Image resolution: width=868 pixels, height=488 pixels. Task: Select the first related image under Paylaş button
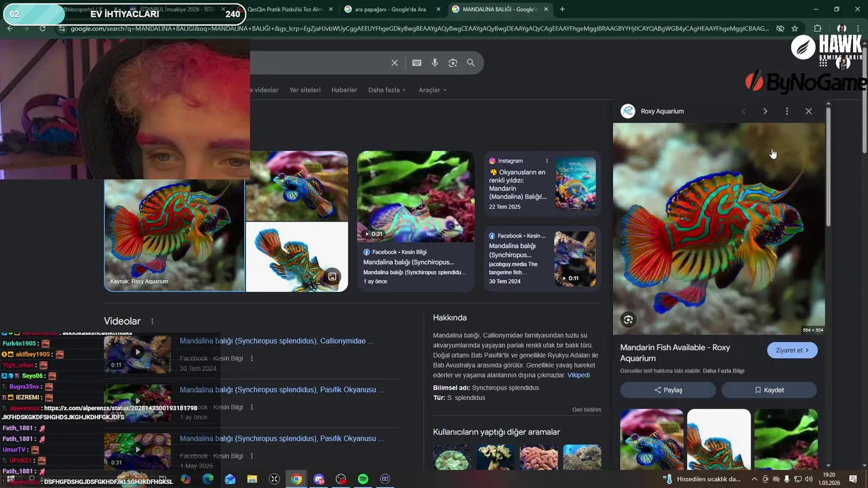652,439
